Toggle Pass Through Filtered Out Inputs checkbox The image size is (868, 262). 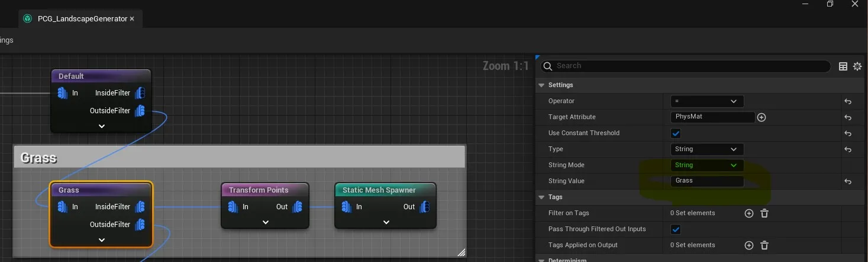[676, 229]
